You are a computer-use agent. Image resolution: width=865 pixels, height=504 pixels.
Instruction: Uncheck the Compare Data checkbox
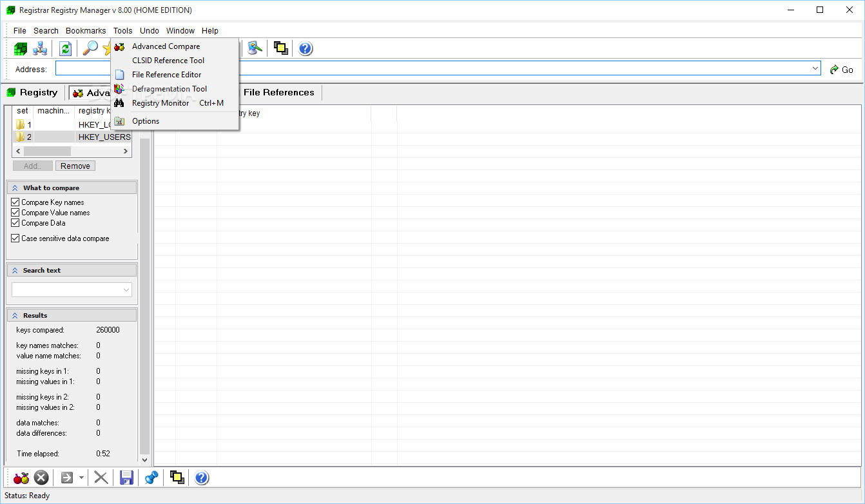pos(15,223)
